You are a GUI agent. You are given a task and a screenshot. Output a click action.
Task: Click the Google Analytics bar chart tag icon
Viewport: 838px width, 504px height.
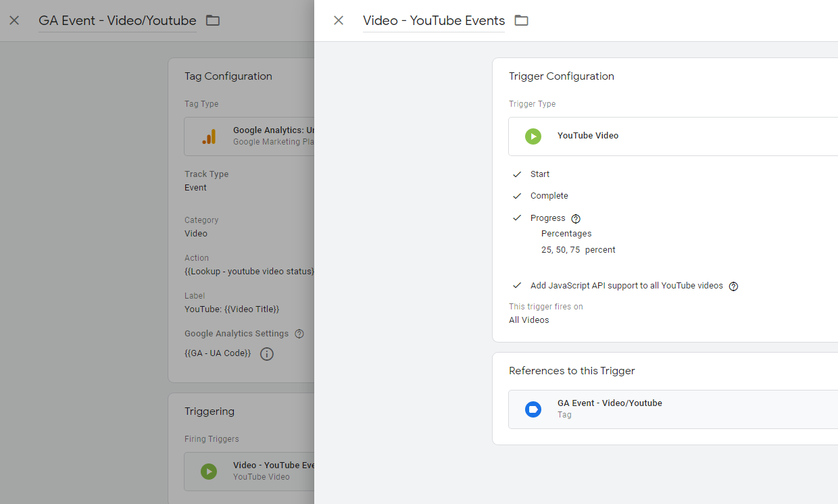(x=209, y=136)
